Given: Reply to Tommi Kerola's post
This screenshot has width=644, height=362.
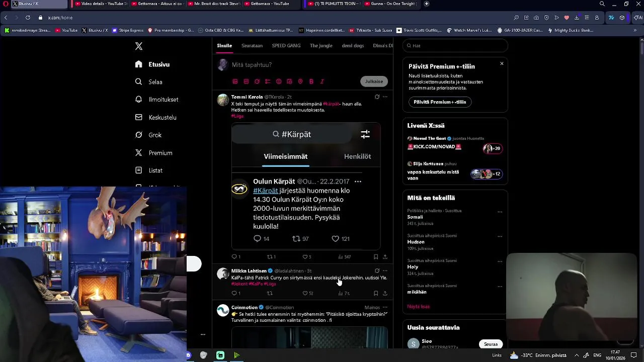Looking at the screenshot, I should tap(236, 257).
